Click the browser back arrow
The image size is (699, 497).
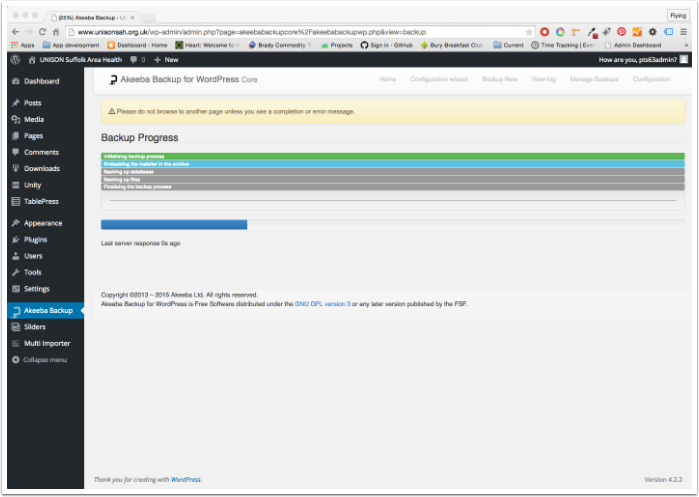pos(16,32)
